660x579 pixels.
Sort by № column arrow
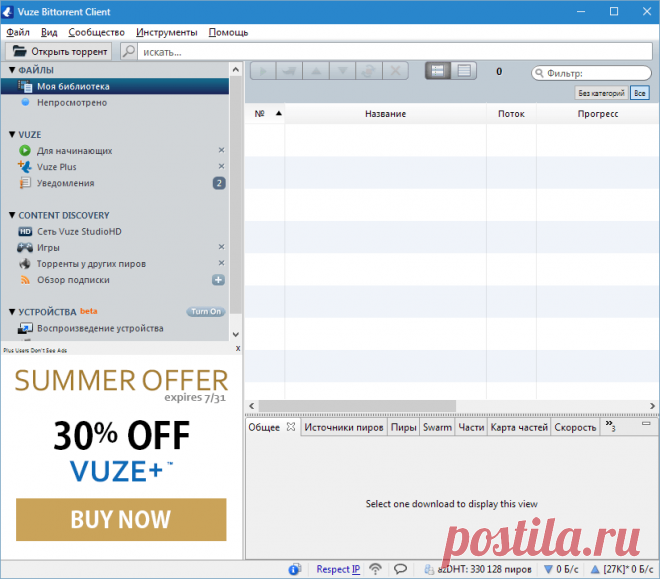(x=279, y=113)
